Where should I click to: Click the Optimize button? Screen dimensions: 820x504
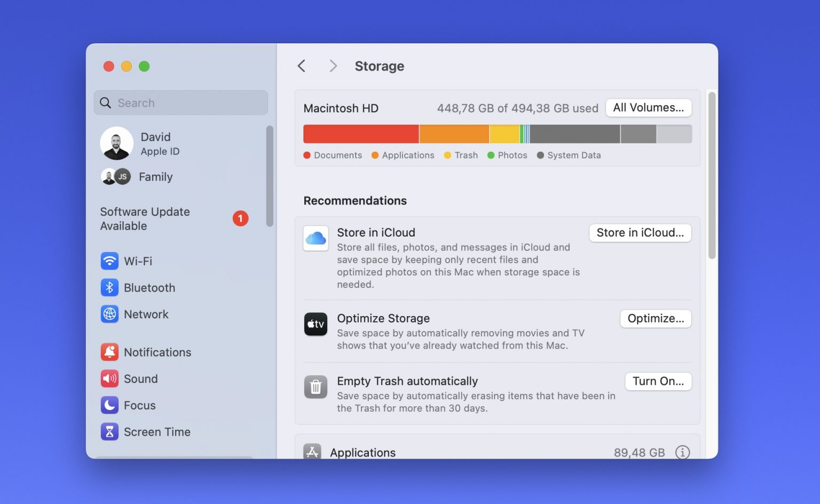tap(655, 319)
